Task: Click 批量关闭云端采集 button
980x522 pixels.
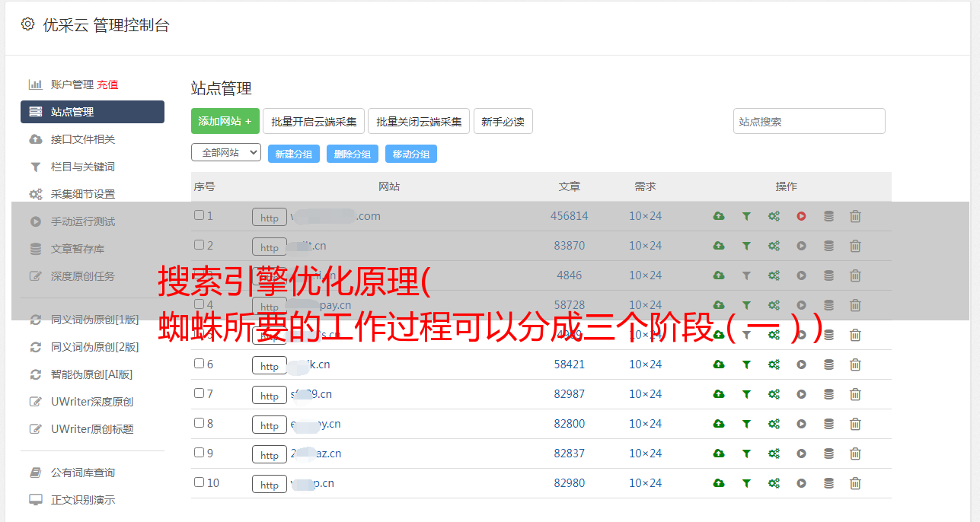Action: coord(419,121)
